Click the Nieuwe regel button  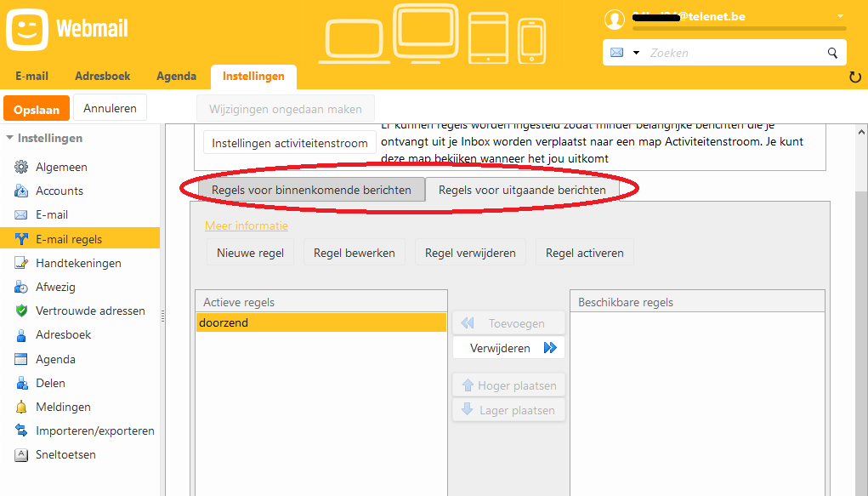pyautogui.click(x=250, y=253)
